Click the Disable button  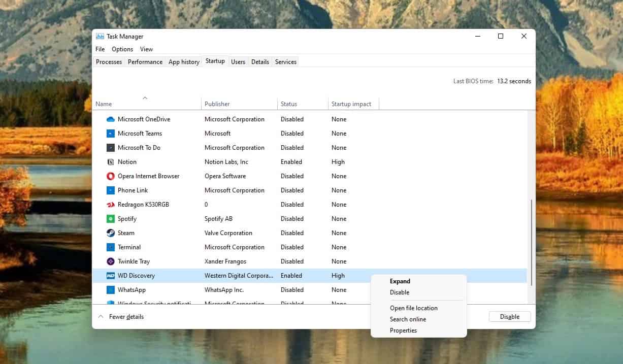click(x=509, y=316)
